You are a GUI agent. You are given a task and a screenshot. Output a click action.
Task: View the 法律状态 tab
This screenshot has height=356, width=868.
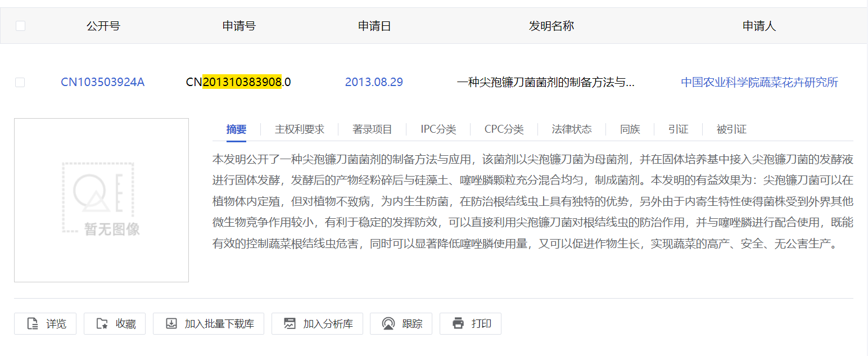click(572, 129)
